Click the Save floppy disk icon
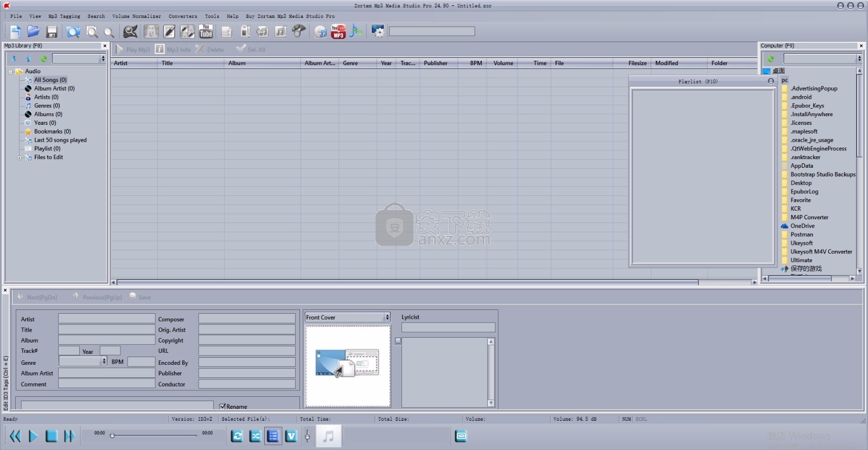The image size is (868, 450). (52, 31)
